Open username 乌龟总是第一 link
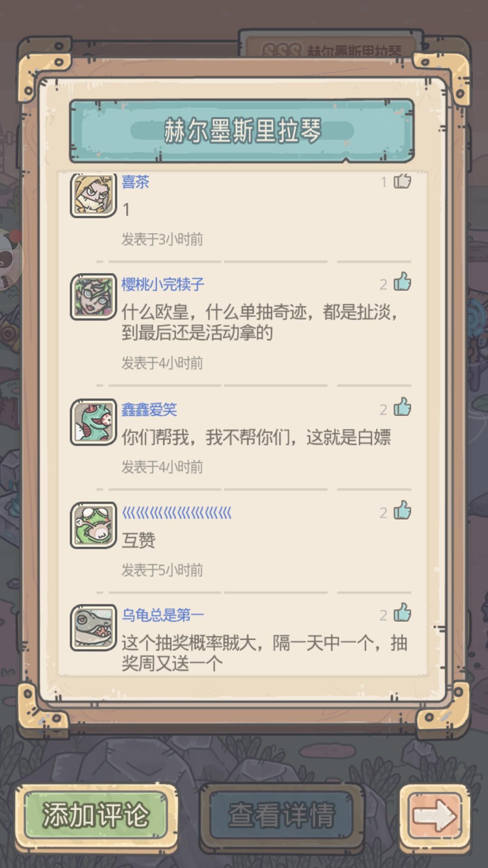Viewport: 488px width, 868px height. pos(163,615)
